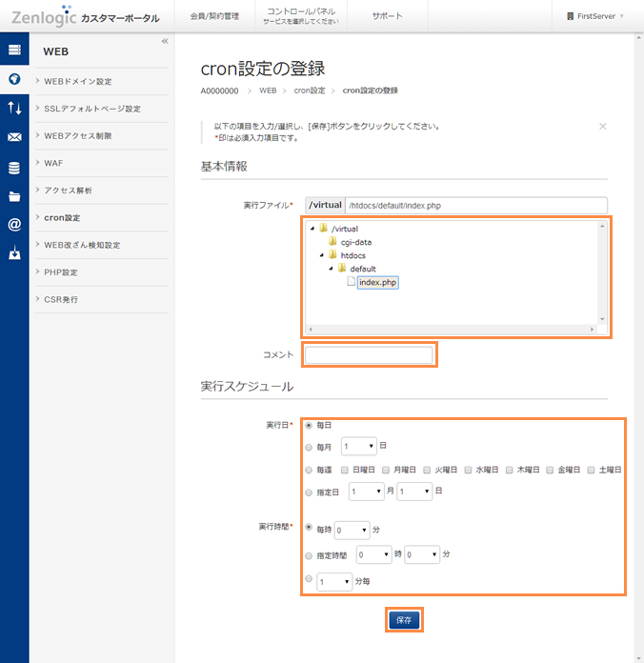Select the 毎日 radio button
Image resolution: width=644 pixels, height=663 pixels.
309,426
